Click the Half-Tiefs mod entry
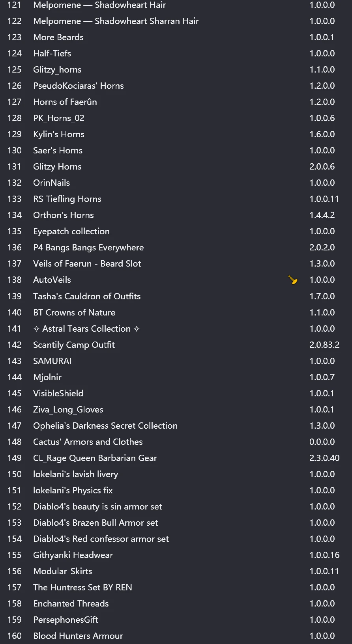 tap(52, 53)
